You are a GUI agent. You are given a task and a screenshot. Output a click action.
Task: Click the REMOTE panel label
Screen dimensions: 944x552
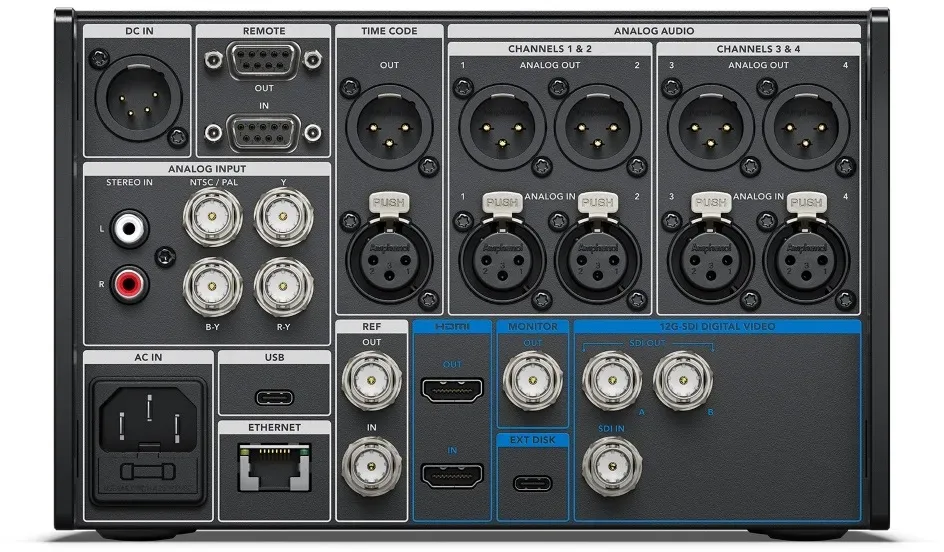point(264,31)
